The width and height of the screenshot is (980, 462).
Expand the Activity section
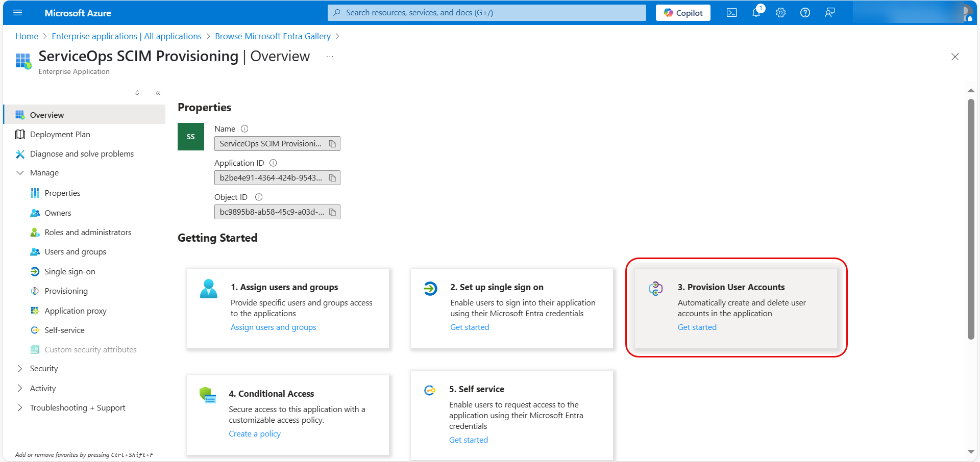20,389
